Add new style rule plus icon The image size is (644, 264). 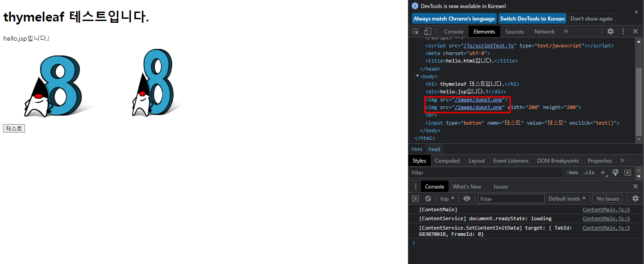(x=603, y=172)
